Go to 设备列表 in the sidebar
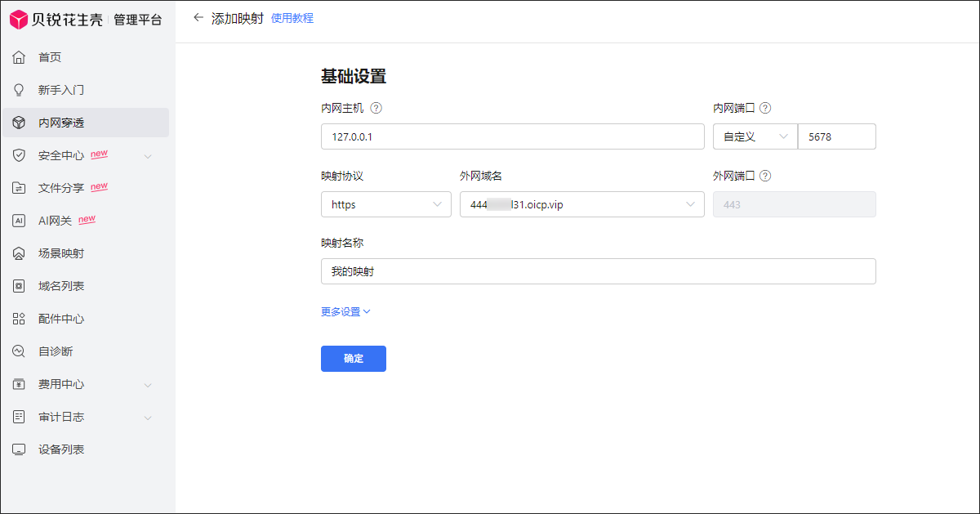 (x=61, y=449)
